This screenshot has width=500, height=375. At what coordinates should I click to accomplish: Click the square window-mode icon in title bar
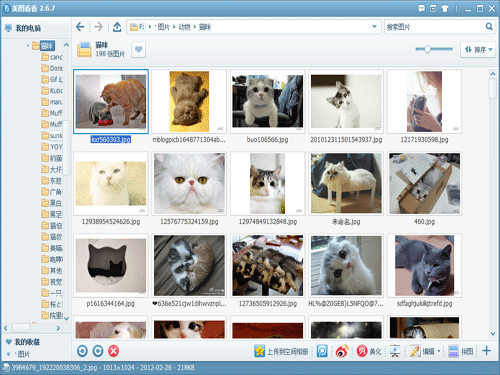pos(433,9)
